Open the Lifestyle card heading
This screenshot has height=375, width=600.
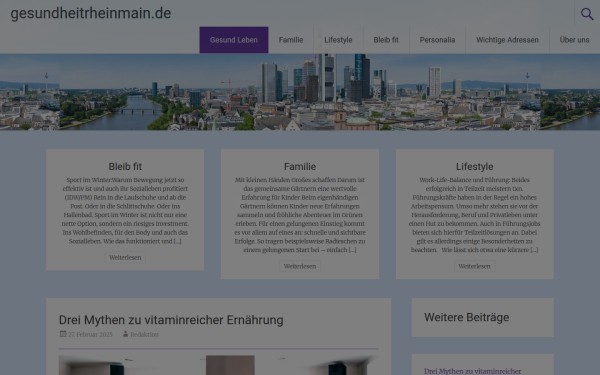[474, 166]
